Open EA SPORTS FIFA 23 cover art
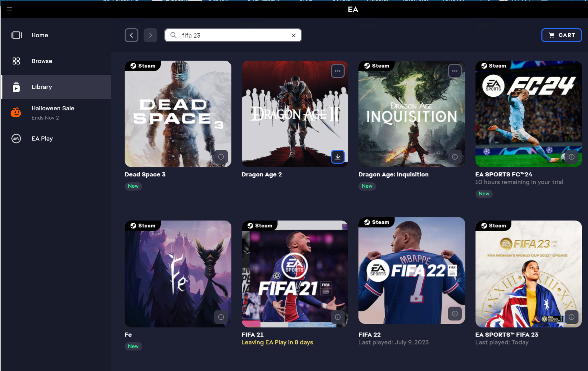 pos(528,274)
